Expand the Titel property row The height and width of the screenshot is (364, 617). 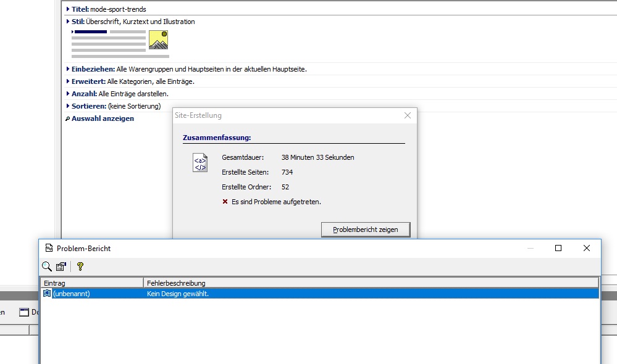pyautogui.click(x=68, y=9)
